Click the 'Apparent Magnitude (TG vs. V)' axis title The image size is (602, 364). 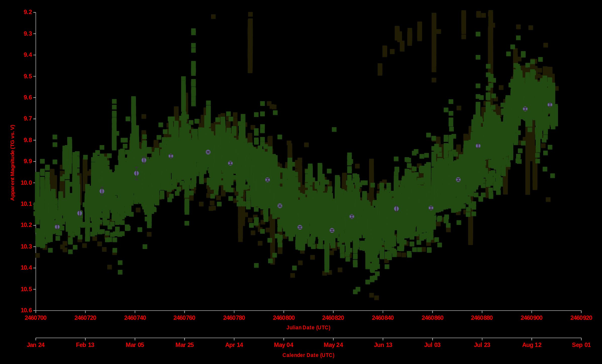12,162
